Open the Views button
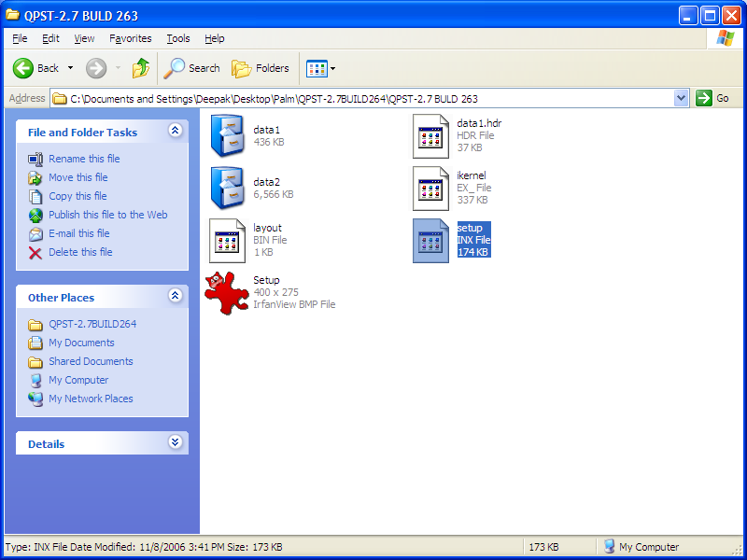 317,68
